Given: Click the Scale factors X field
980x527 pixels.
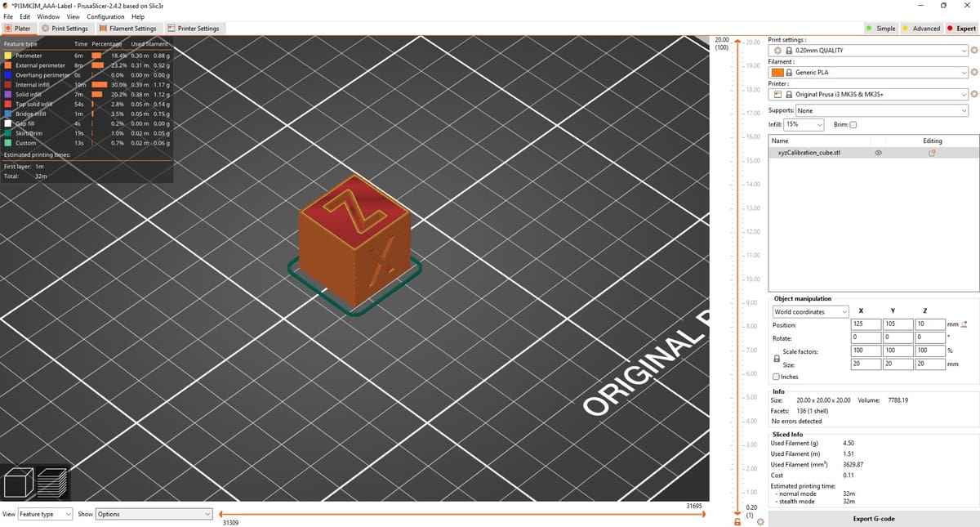Looking at the screenshot, I should coord(865,351).
